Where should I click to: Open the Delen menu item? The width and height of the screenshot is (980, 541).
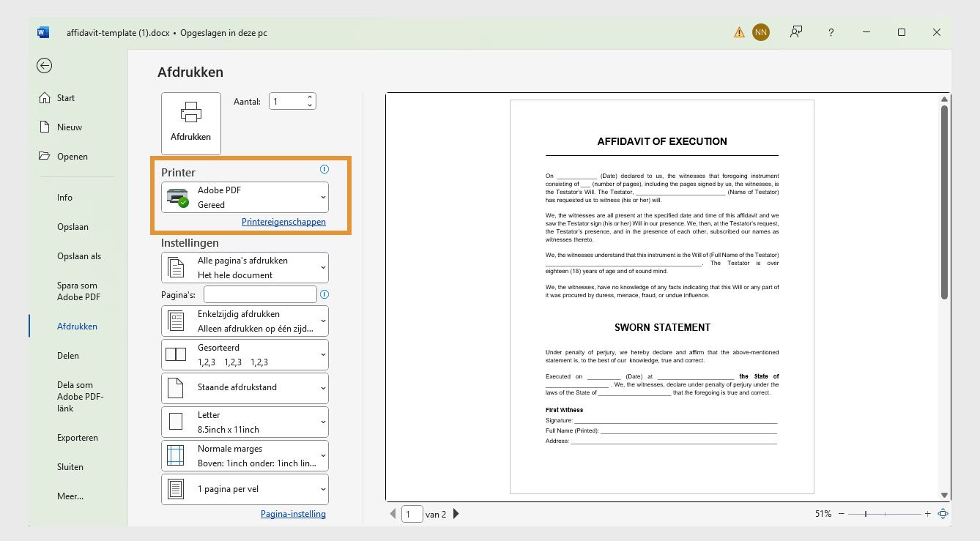(x=67, y=355)
